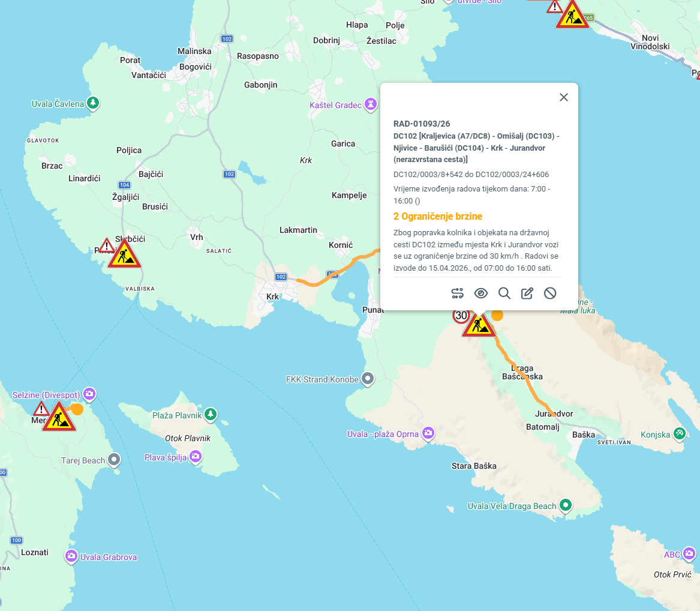Viewport: 700px width, 611px height.
Task: Click the prohibition circle icon in popup
Action: [550, 293]
